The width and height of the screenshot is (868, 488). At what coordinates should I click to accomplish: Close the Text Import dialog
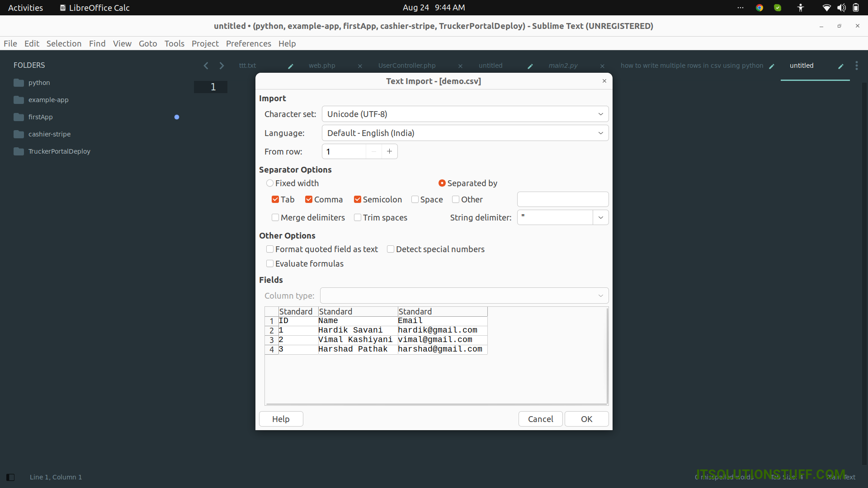click(604, 81)
